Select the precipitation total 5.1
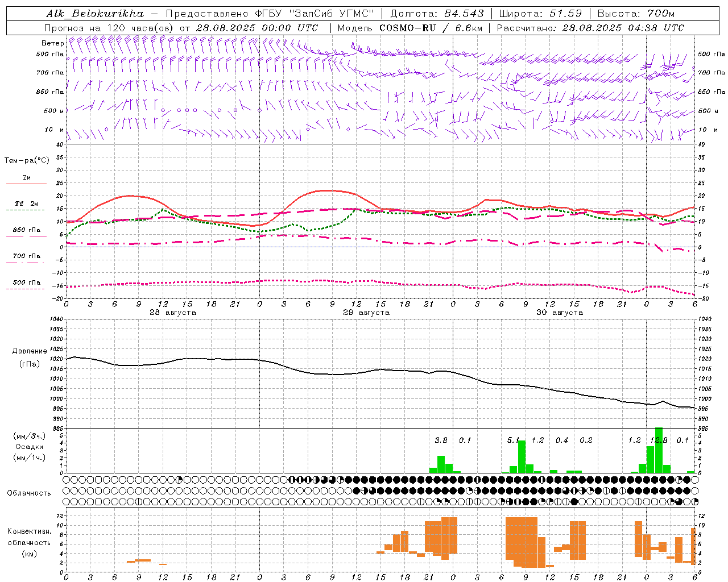Viewport: 728px width, 582px height. pyautogui.click(x=513, y=440)
